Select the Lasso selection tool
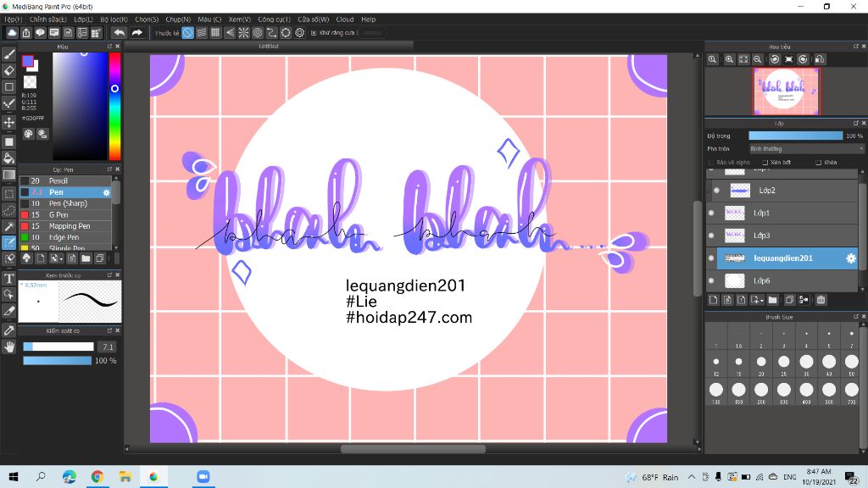The image size is (868, 488). click(x=8, y=210)
